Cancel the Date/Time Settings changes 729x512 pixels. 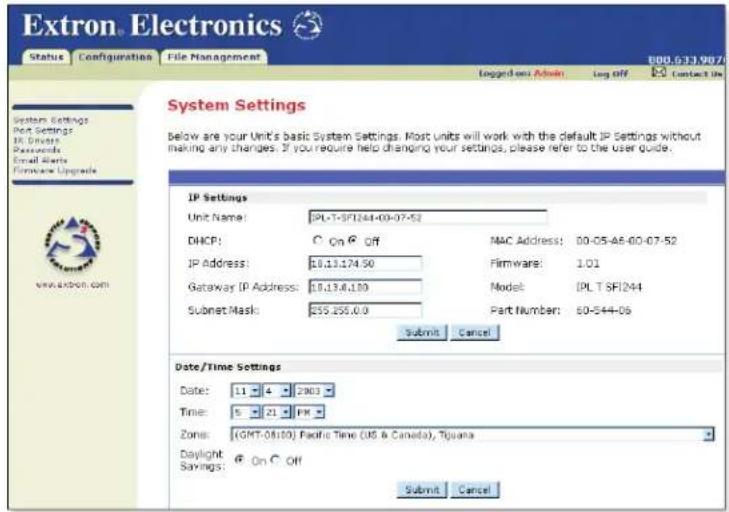(x=475, y=490)
